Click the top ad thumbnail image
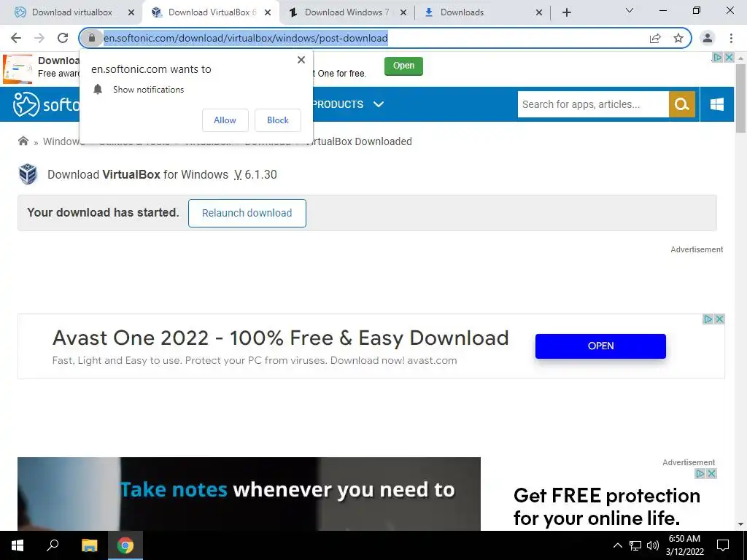 [18, 69]
